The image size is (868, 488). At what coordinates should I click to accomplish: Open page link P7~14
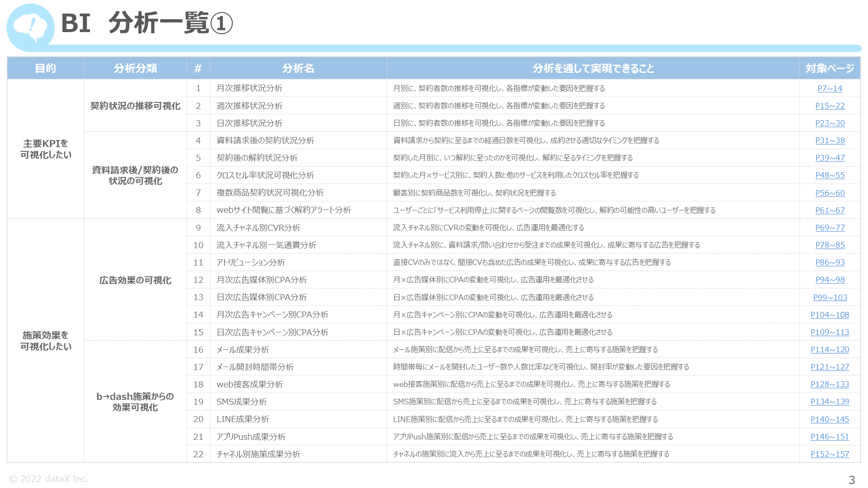point(830,88)
